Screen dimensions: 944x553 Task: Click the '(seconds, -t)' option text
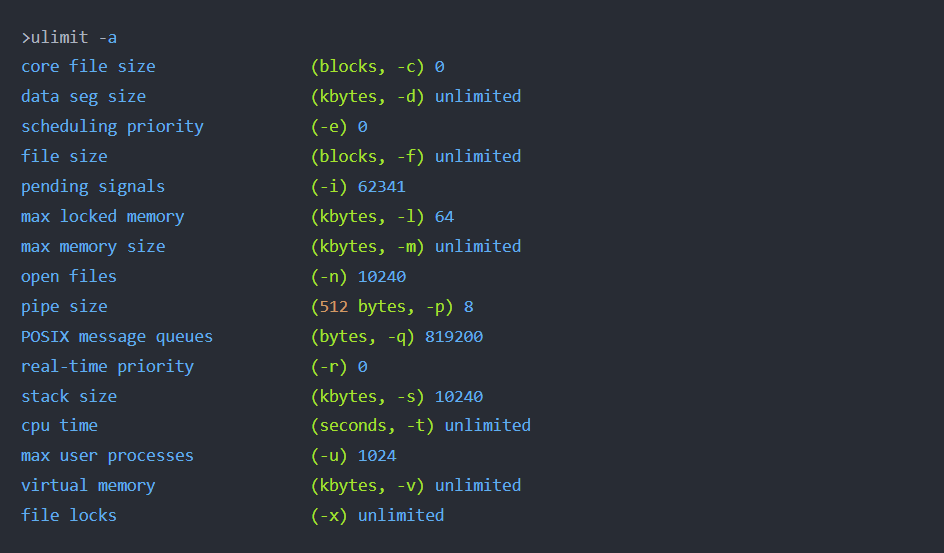372,425
